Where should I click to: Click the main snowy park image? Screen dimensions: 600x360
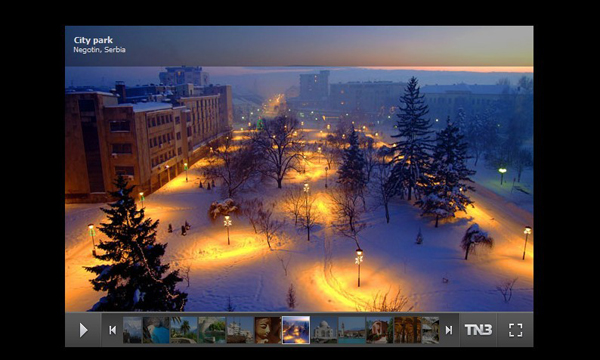click(x=299, y=189)
